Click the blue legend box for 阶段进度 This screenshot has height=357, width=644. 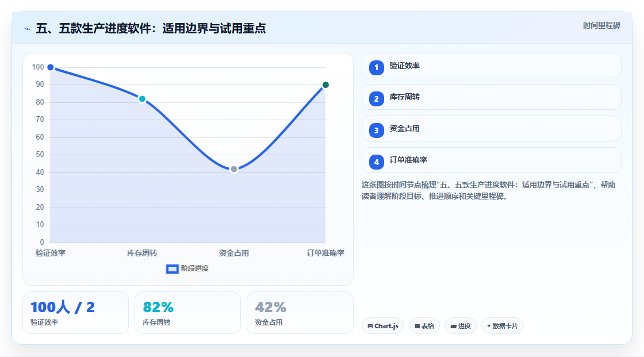tap(172, 269)
